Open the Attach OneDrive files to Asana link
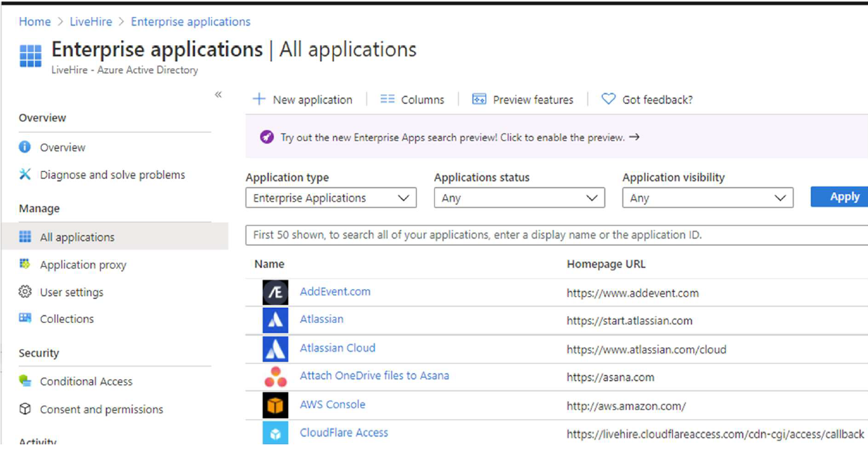Image resolution: width=868 pixels, height=455 pixels. (374, 376)
